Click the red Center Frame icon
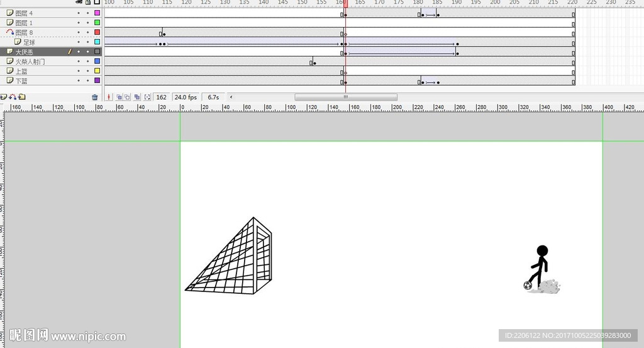Image resolution: width=644 pixels, height=348 pixels. pos(109,97)
